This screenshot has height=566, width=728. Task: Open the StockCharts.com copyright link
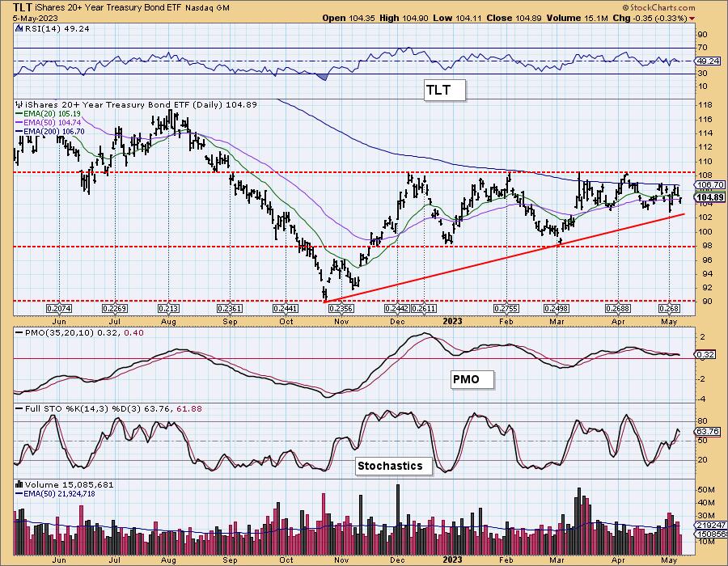(658, 7)
